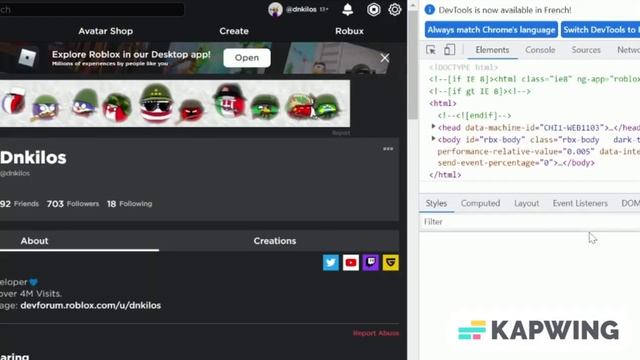Viewport: 640px width, 360px height.
Task: Click the Styles Filter input field
Action: tap(530, 222)
